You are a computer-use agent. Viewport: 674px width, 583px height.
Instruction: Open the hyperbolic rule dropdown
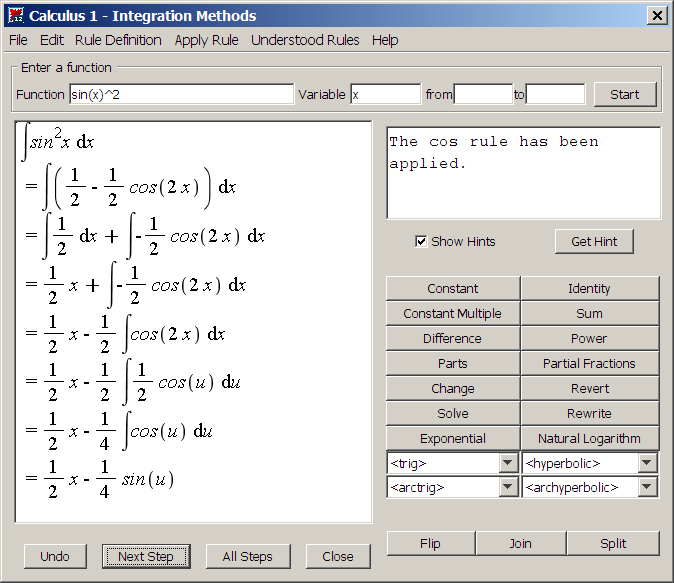click(x=647, y=463)
